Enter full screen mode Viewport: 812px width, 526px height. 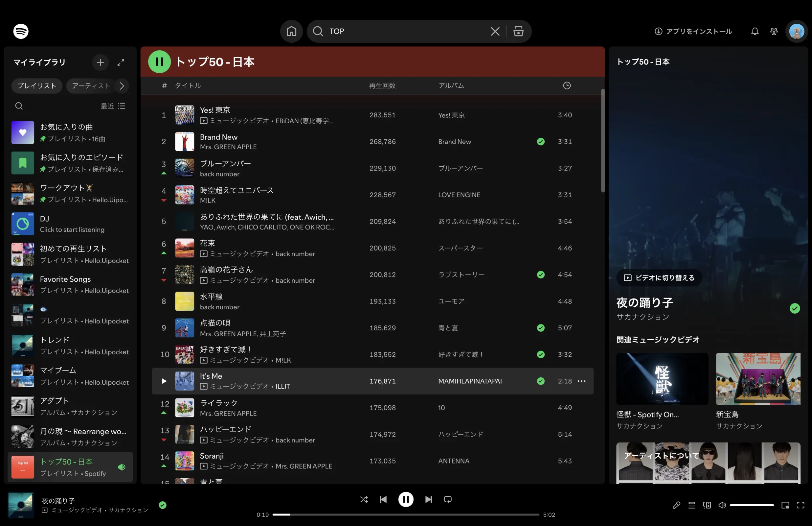[x=801, y=505]
